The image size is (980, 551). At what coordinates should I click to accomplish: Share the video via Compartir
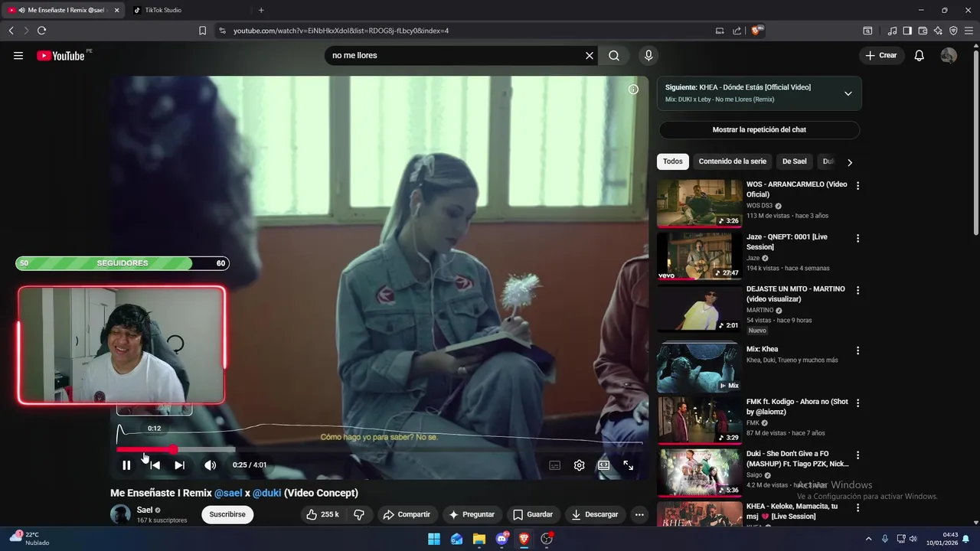(x=407, y=514)
